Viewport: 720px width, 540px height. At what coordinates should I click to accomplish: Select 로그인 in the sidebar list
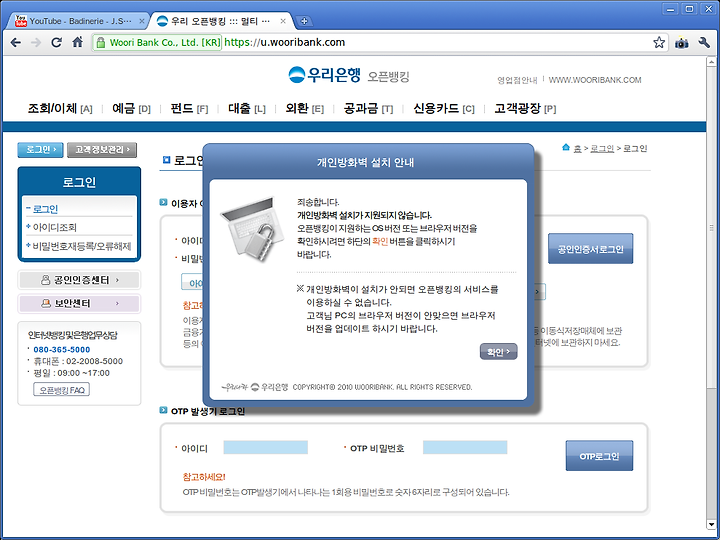click(45, 209)
